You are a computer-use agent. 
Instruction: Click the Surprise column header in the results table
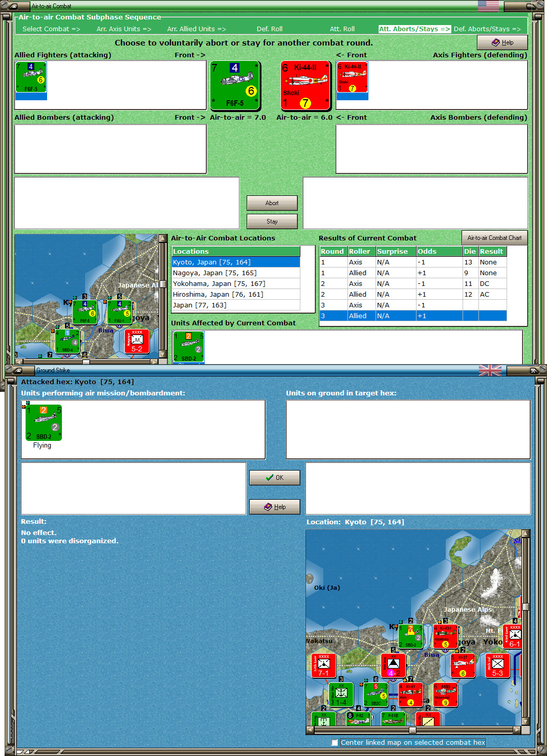coord(396,252)
